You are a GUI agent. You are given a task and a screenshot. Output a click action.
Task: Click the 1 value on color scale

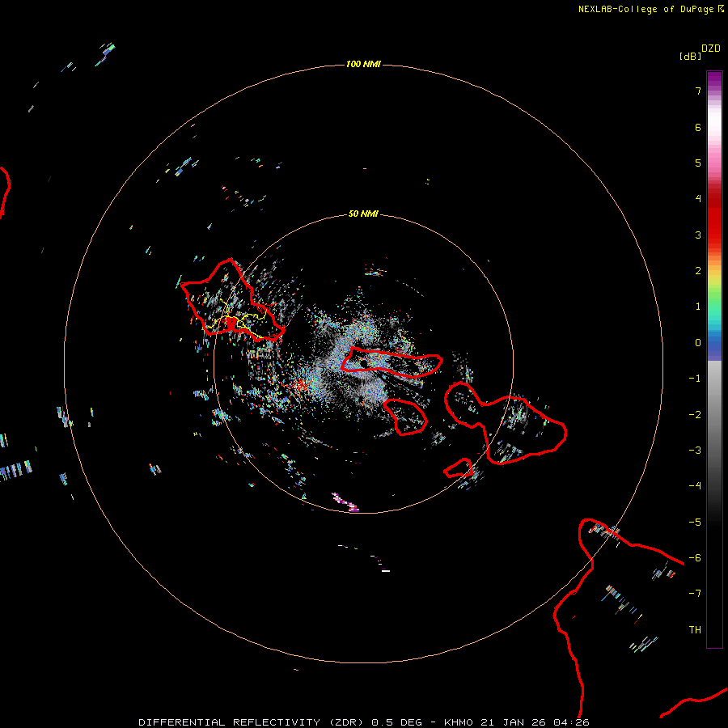pyautogui.click(x=698, y=307)
